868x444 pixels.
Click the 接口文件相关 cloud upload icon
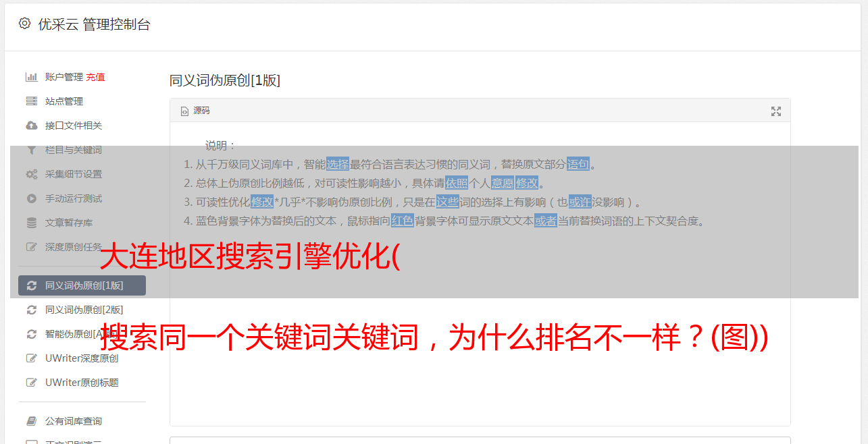pyautogui.click(x=31, y=126)
